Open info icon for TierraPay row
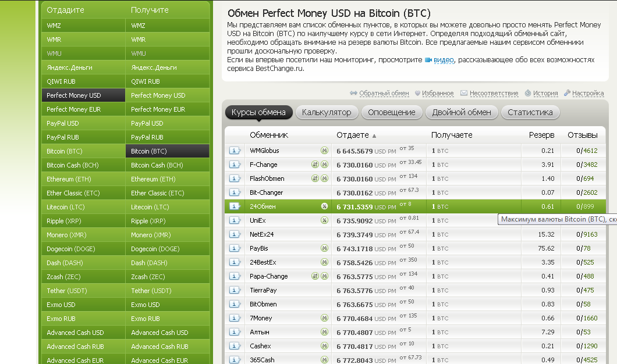Screen dimensions: 617x364 (235, 290)
